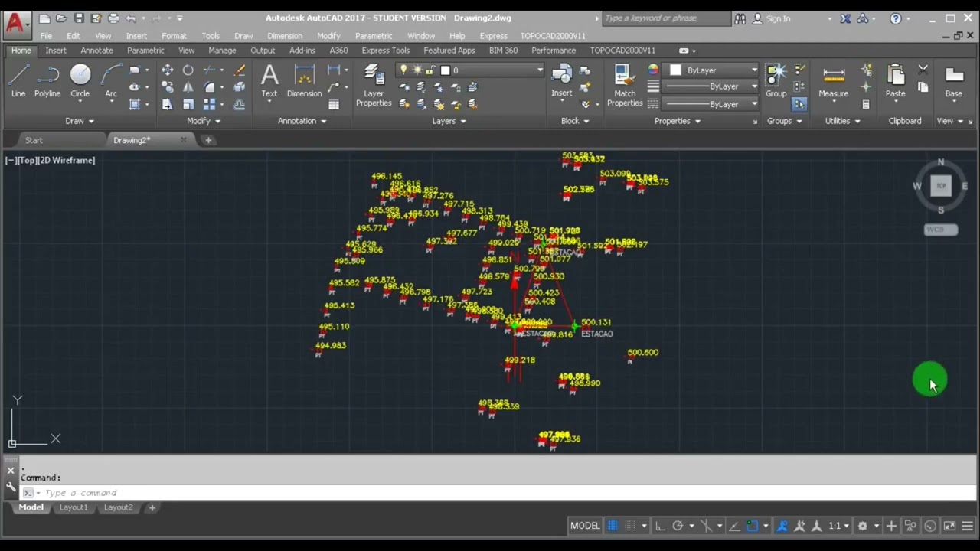Image resolution: width=980 pixels, height=551 pixels.
Task: Open new drawing tab with plus button
Action: 208,140
